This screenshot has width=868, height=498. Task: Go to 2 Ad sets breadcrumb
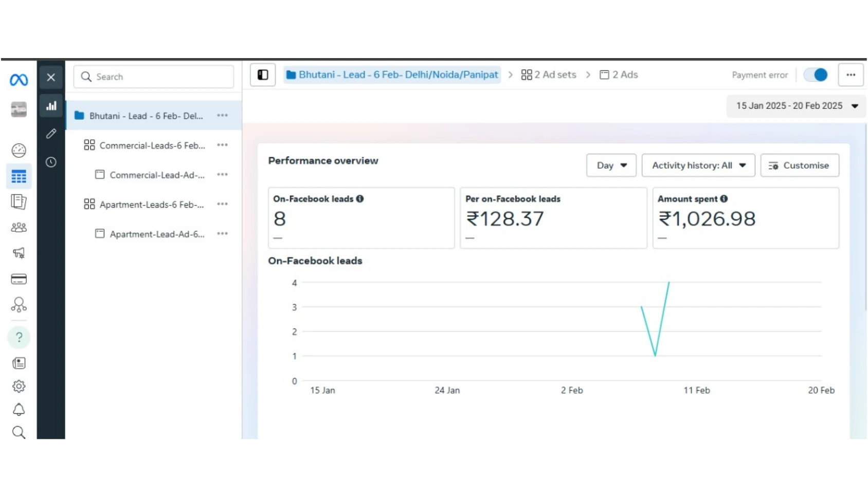point(549,75)
